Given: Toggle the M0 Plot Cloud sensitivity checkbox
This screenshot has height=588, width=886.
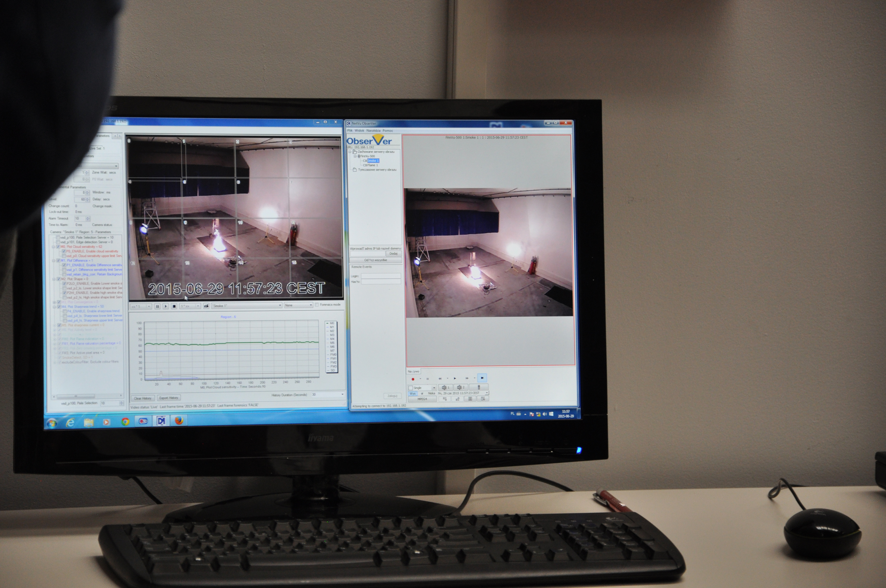Looking at the screenshot, I should tap(58, 247).
